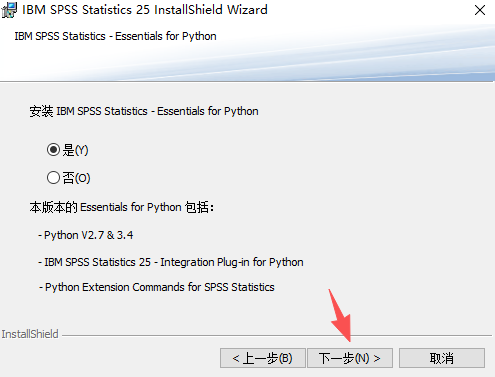Viewport: 495px width, 377px height.
Task: Continue with 下一步(N) button
Action: (x=350, y=358)
